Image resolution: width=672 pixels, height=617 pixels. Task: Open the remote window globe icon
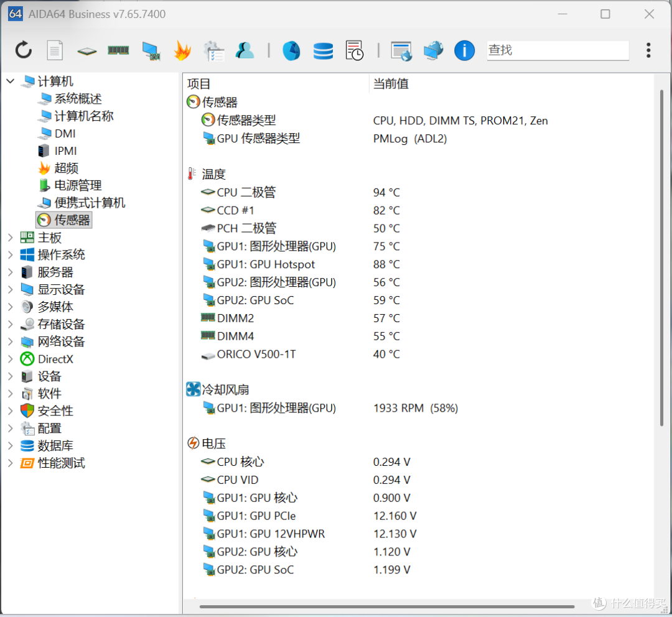pyautogui.click(x=401, y=52)
